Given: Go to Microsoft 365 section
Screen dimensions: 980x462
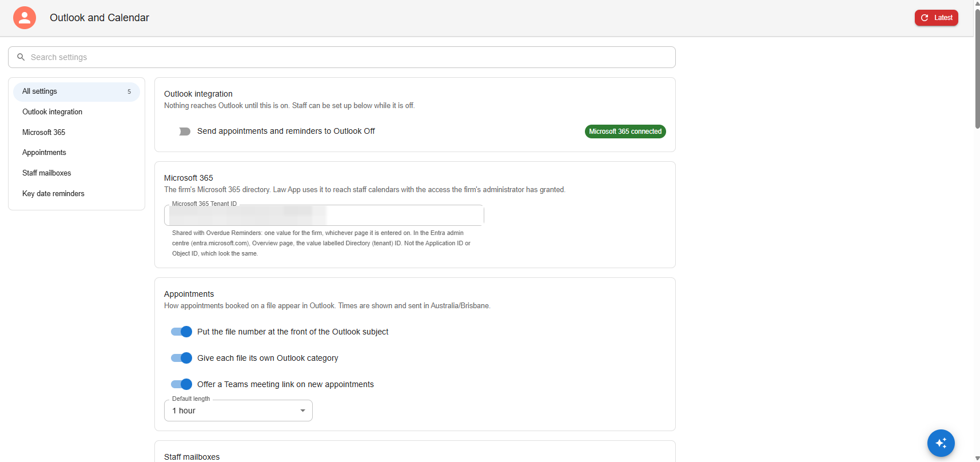Looking at the screenshot, I should [x=77, y=133].
